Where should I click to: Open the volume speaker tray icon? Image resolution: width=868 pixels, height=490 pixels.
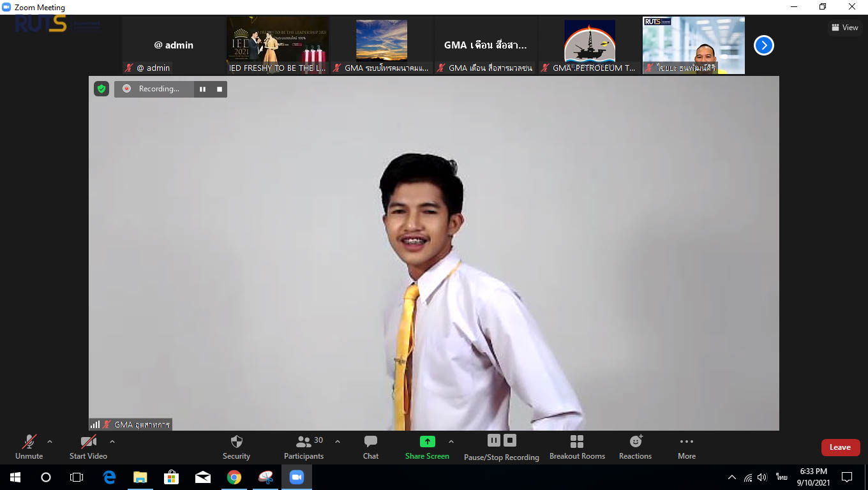762,477
